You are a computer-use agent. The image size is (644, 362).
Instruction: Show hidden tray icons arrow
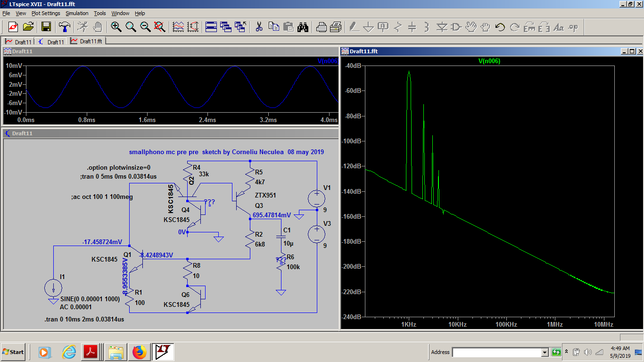(x=567, y=352)
